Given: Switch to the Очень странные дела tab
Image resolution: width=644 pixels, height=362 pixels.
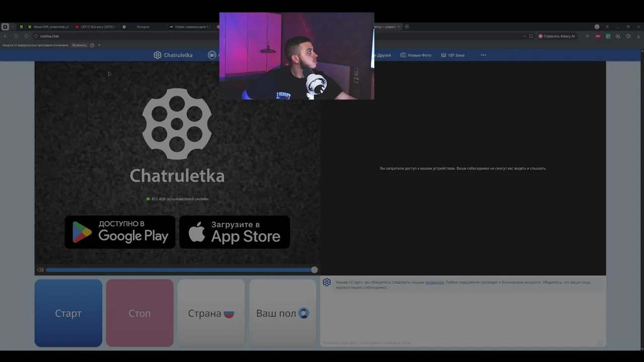Looking at the screenshot, I should (191, 27).
